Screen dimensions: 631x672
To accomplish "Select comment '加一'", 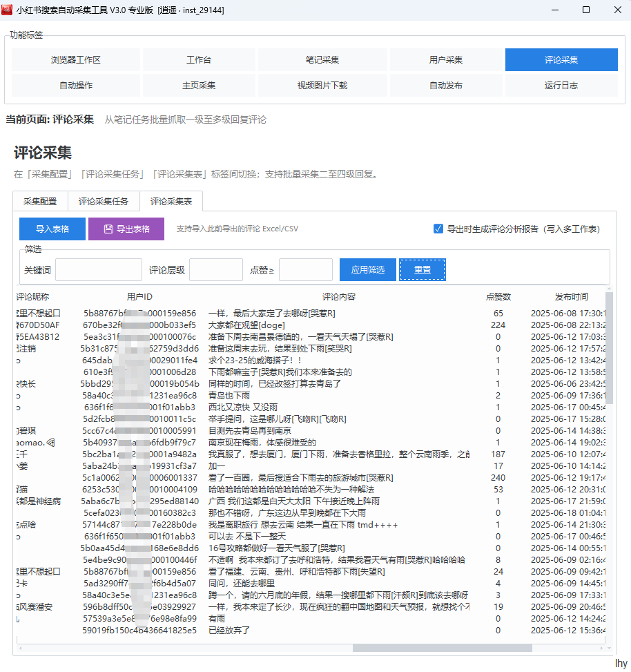I will [x=217, y=466].
